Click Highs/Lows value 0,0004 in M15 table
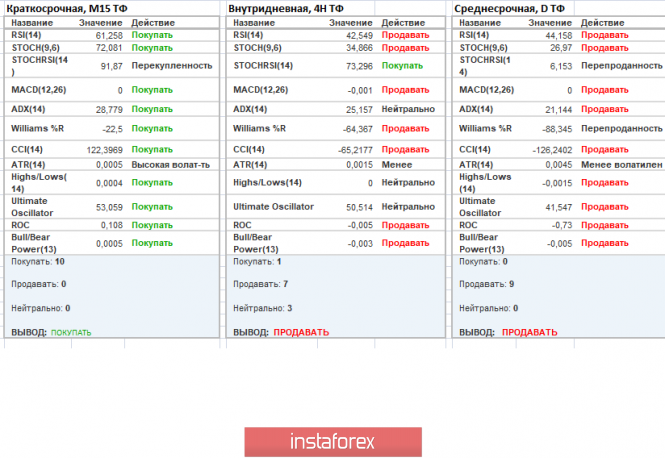The image size is (665, 458). click(x=109, y=183)
